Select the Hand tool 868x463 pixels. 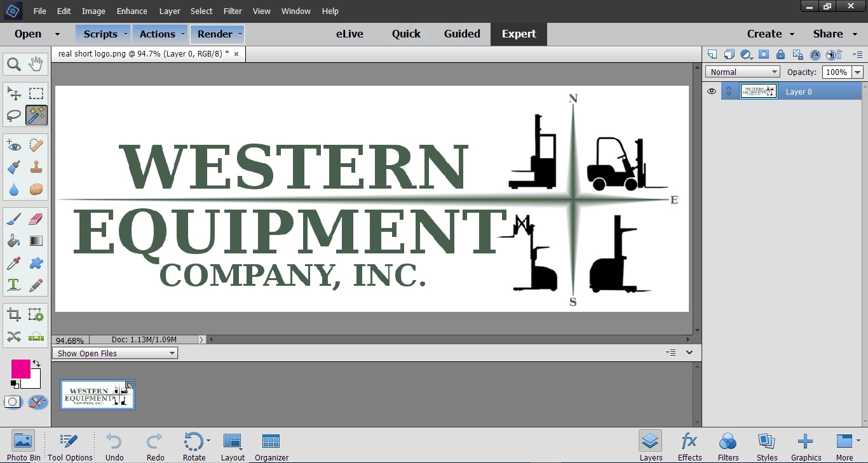pos(36,64)
